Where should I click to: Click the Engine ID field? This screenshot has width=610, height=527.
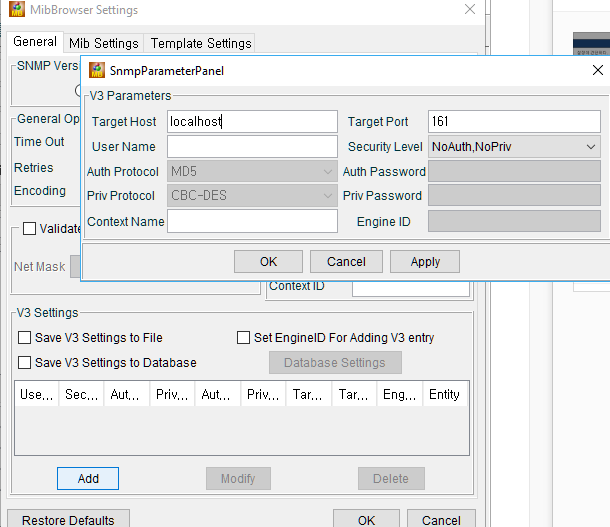[514, 221]
